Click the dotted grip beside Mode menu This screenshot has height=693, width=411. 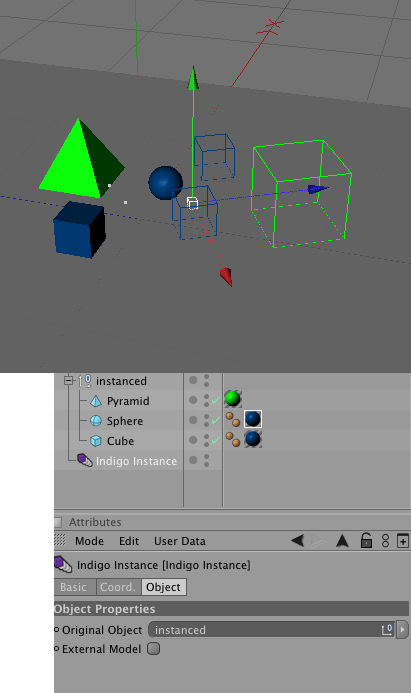[60, 540]
